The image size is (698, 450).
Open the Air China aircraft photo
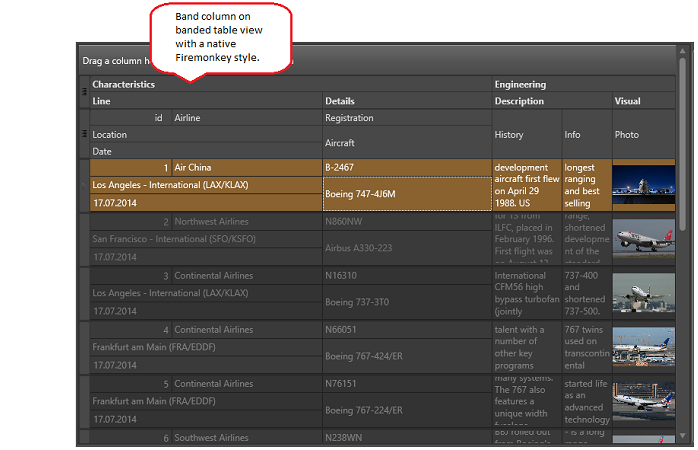point(644,185)
